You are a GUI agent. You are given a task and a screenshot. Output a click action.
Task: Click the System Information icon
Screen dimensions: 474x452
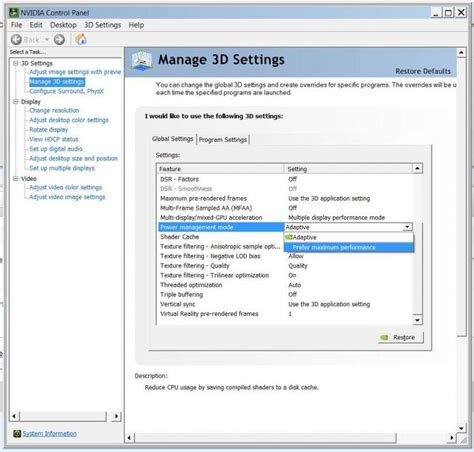(x=17, y=433)
